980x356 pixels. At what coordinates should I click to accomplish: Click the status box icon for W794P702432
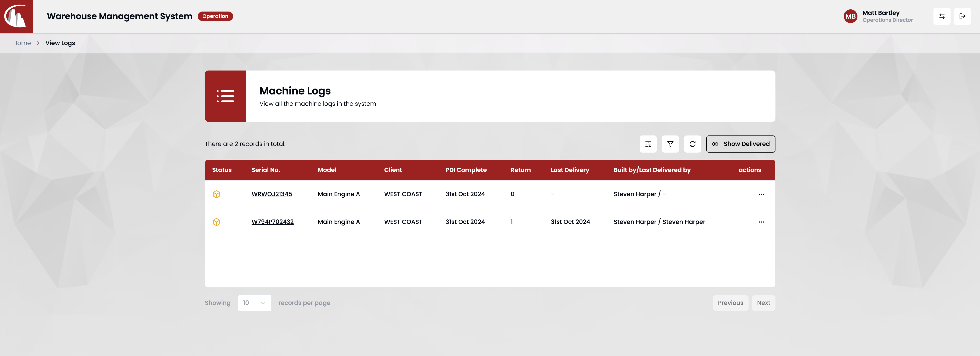pos(216,222)
